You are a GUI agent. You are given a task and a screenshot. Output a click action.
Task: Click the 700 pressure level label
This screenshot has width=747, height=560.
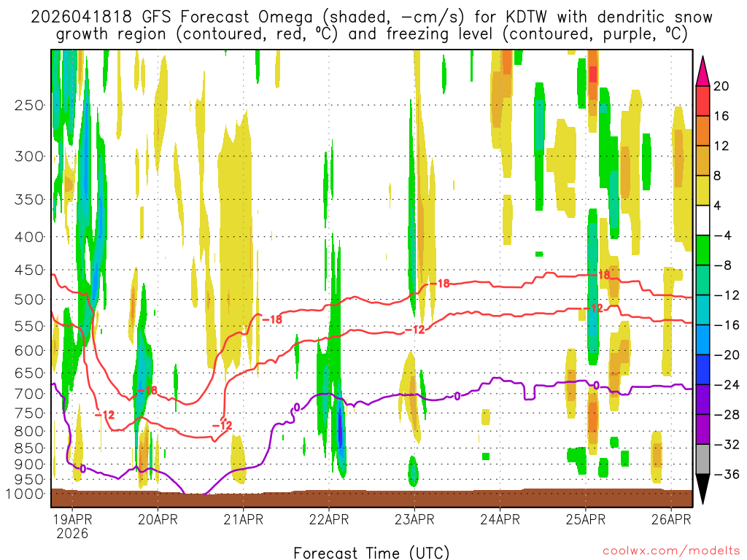29,394
